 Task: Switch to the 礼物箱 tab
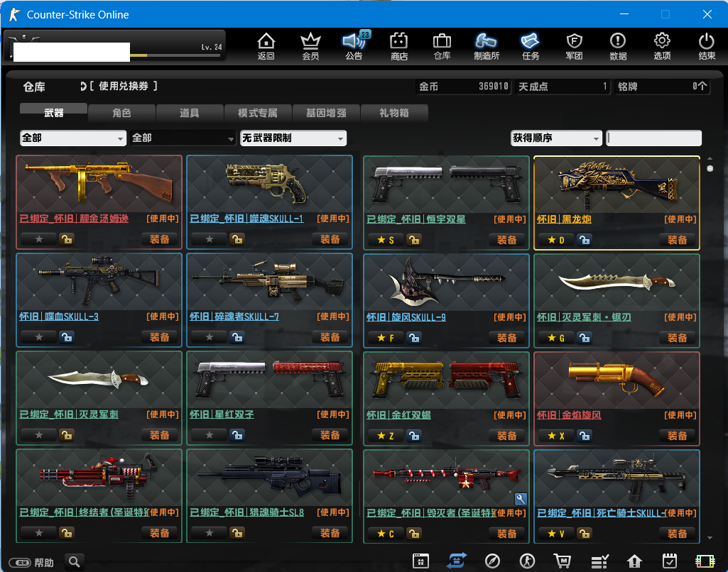(394, 113)
